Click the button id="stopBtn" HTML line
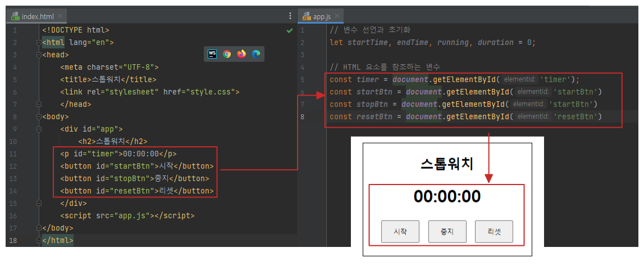644x270 pixels. pyautogui.click(x=135, y=178)
